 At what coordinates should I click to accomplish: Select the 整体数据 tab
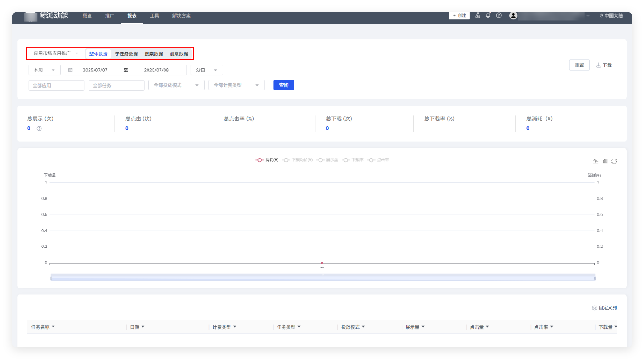point(98,54)
